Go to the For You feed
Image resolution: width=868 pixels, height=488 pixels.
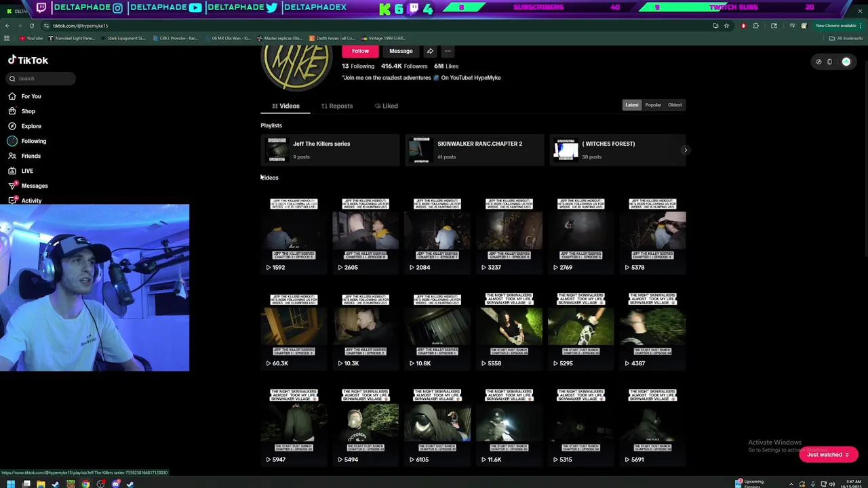click(24, 96)
